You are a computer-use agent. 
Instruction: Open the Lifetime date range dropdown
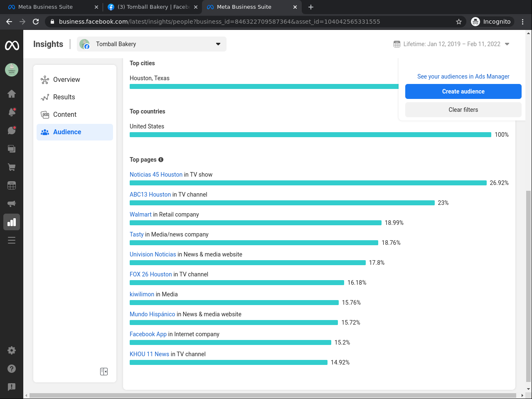point(451,44)
